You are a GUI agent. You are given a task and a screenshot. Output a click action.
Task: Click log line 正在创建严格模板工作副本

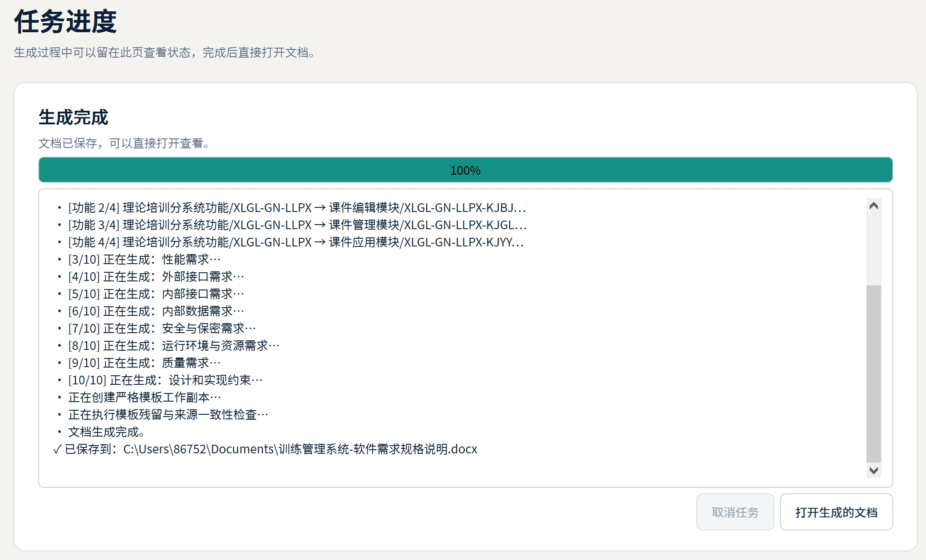point(145,398)
